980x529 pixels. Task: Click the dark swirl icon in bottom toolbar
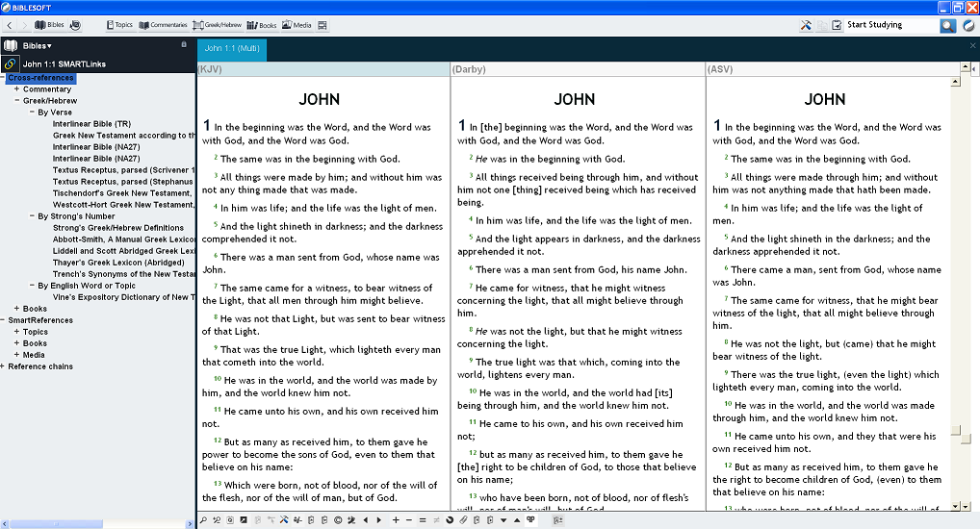pyautogui.click(x=450, y=520)
